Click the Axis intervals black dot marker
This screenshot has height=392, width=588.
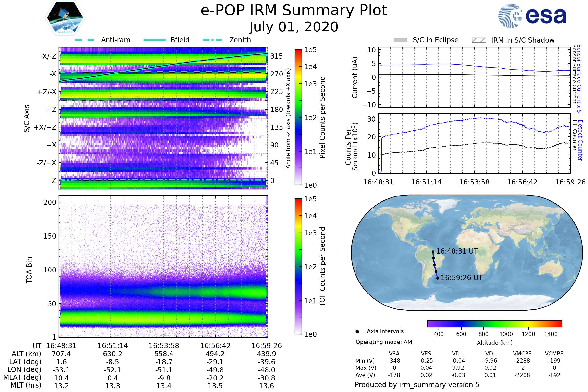tap(357, 332)
